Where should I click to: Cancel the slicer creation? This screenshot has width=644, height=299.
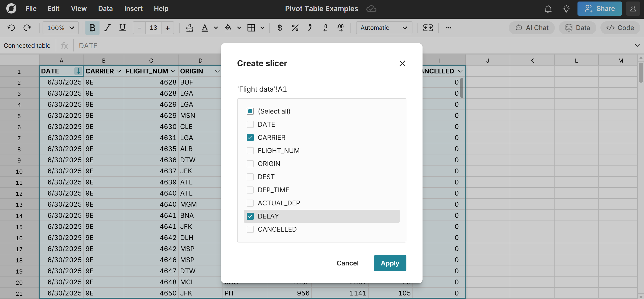click(347, 263)
